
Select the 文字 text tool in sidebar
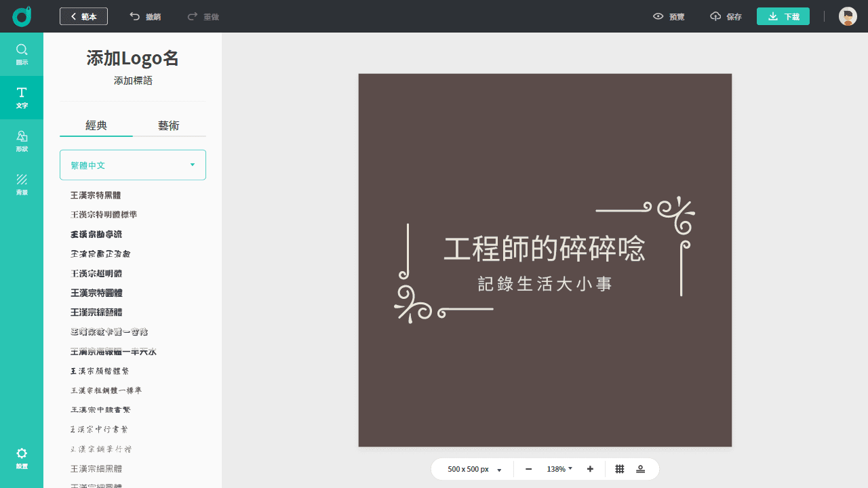tap(22, 98)
